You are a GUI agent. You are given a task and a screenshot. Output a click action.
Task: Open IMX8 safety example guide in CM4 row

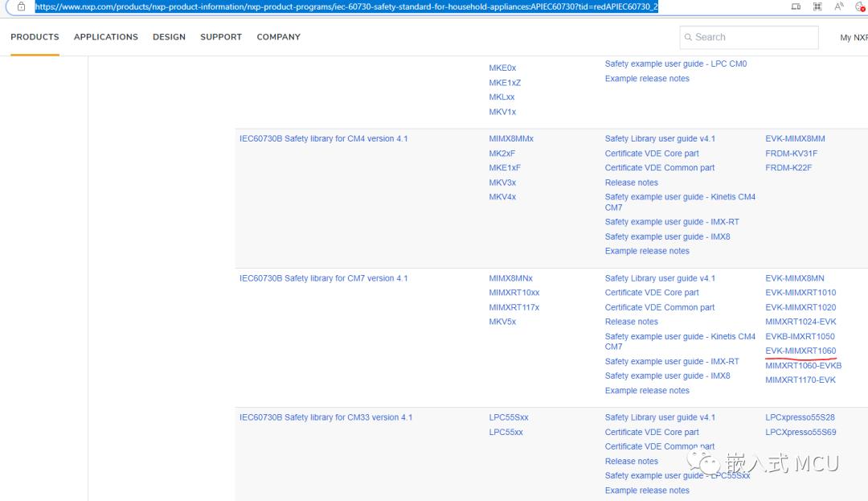(667, 236)
